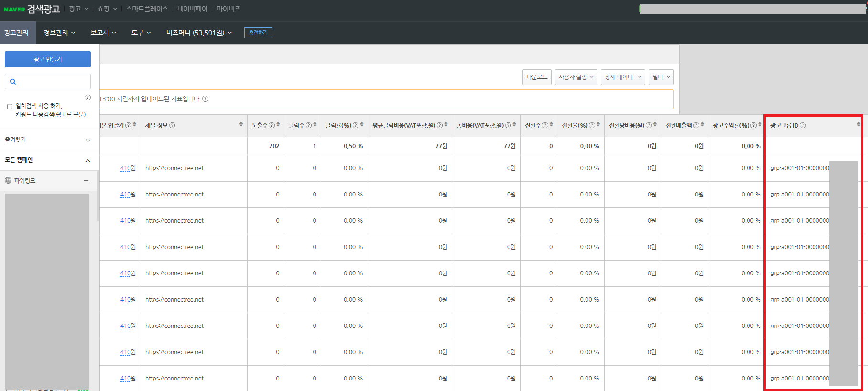Click the Naver 검색광고 logo
Screen dimensions: 868x391
(32, 9)
